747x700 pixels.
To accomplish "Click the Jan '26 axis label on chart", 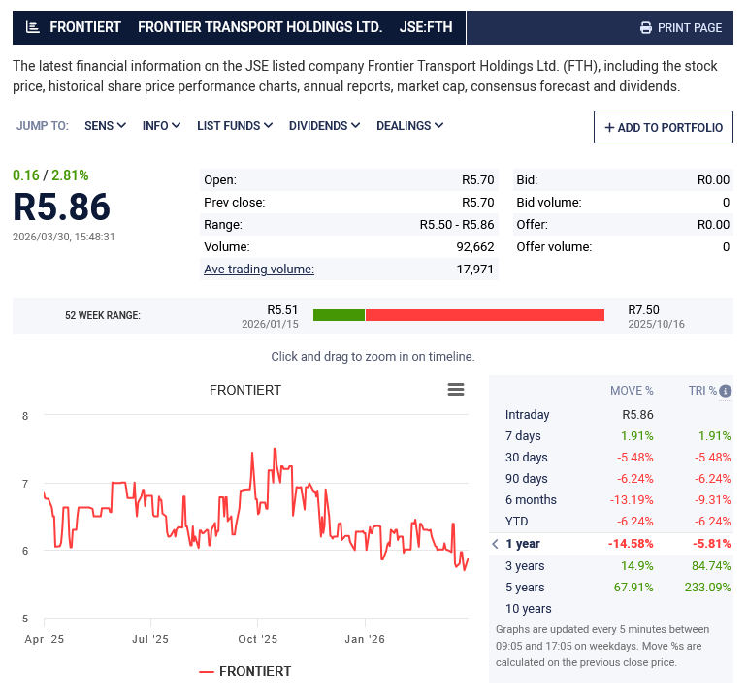I will click(365, 639).
